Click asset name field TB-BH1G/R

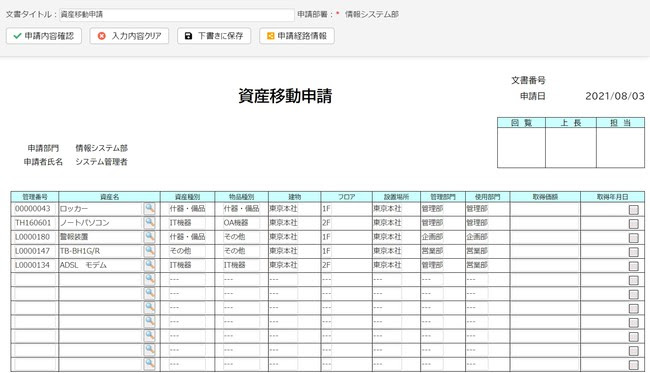101,251
